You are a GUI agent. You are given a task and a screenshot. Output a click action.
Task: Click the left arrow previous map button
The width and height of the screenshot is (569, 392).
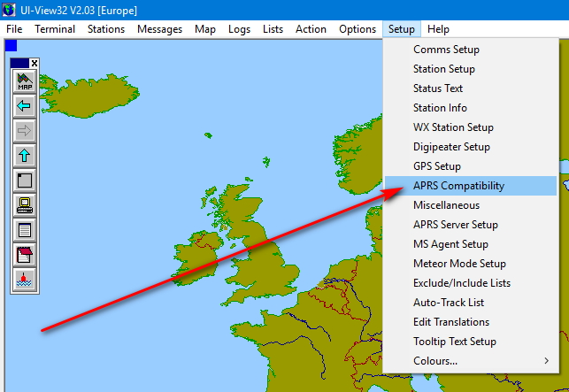25,107
